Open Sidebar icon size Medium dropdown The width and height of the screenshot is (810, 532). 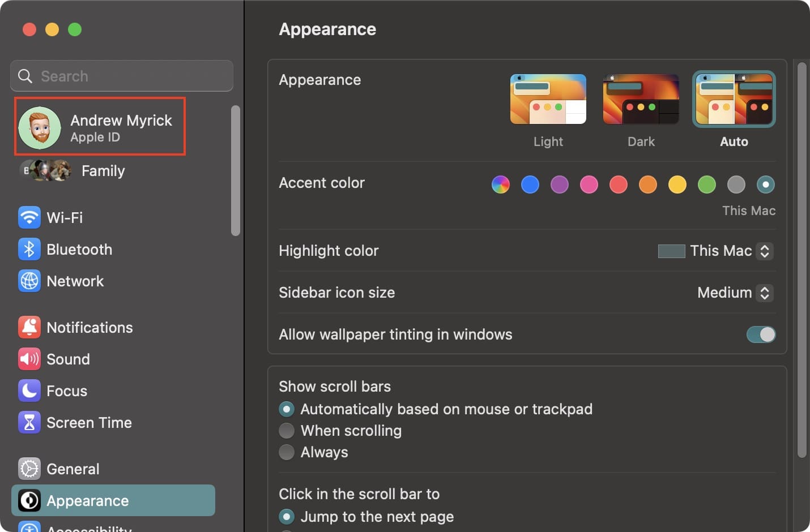click(735, 293)
